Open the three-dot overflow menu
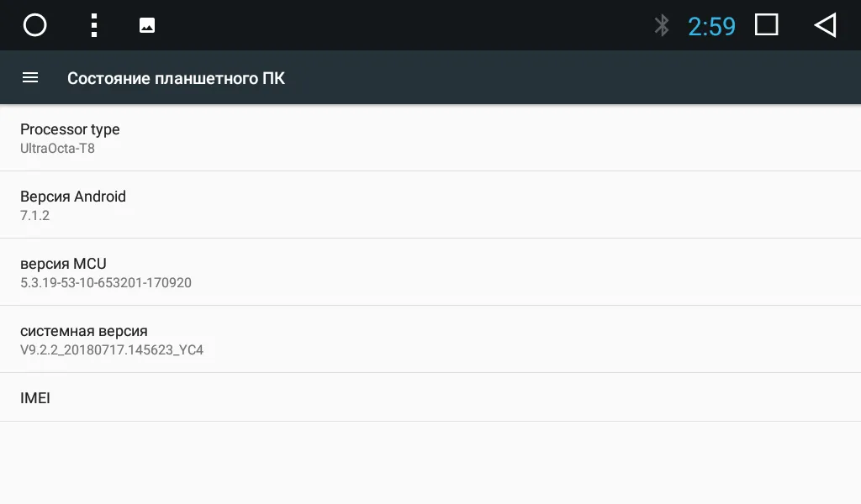This screenshot has height=504, width=861. [x=94, y=25]
